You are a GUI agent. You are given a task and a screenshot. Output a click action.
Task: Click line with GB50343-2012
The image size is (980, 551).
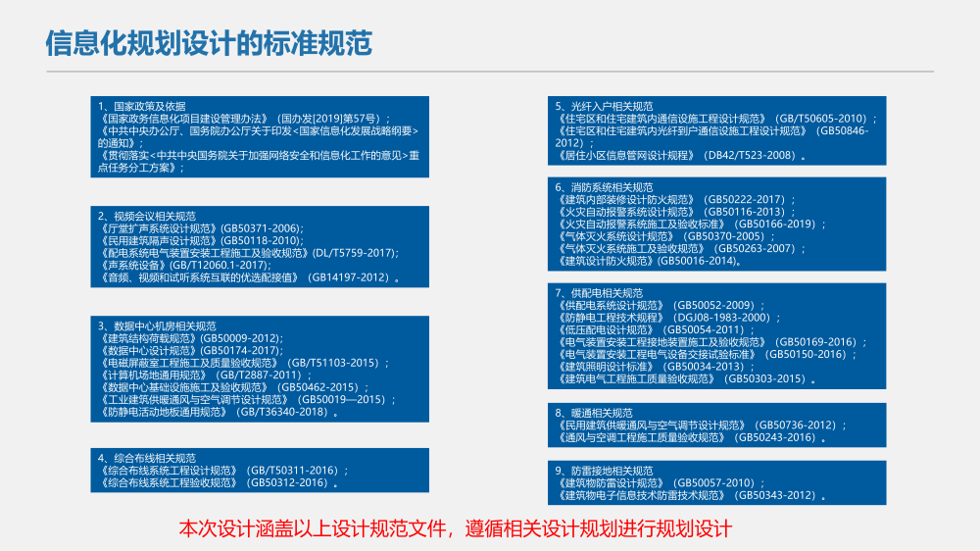click(691, 495)
